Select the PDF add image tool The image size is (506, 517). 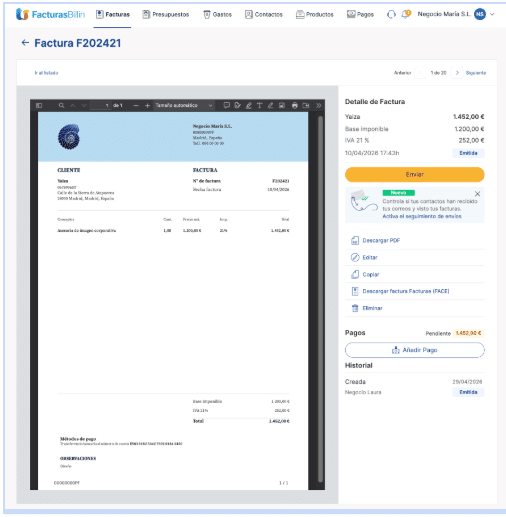(x=282, y=105)
